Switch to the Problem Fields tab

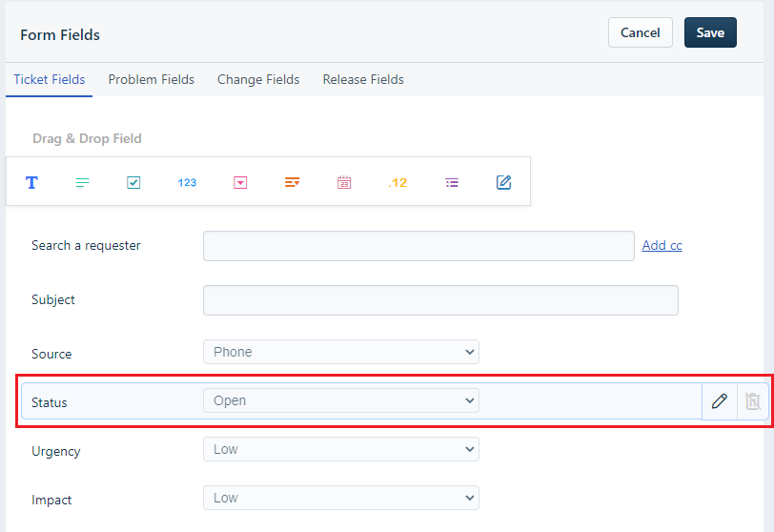151,79
